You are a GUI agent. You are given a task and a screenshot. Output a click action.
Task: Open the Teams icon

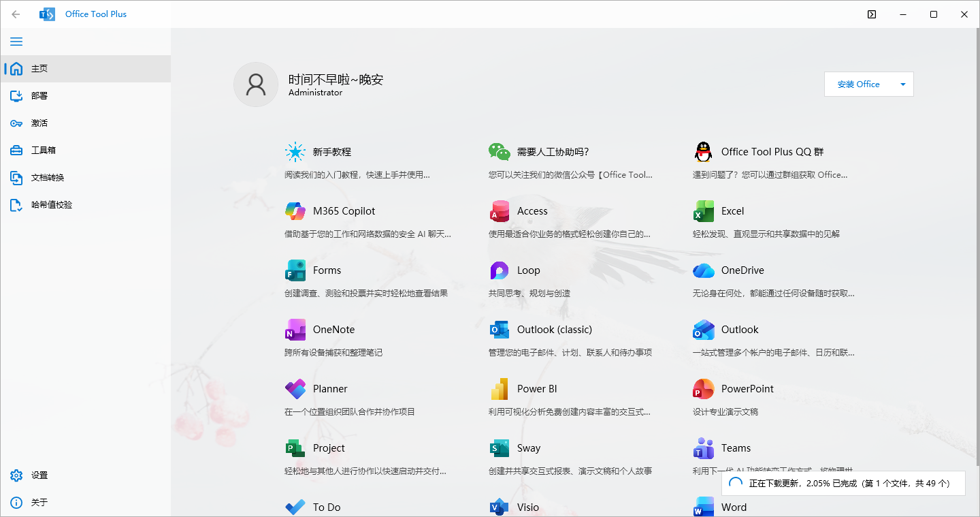click(x=703, y=448)
